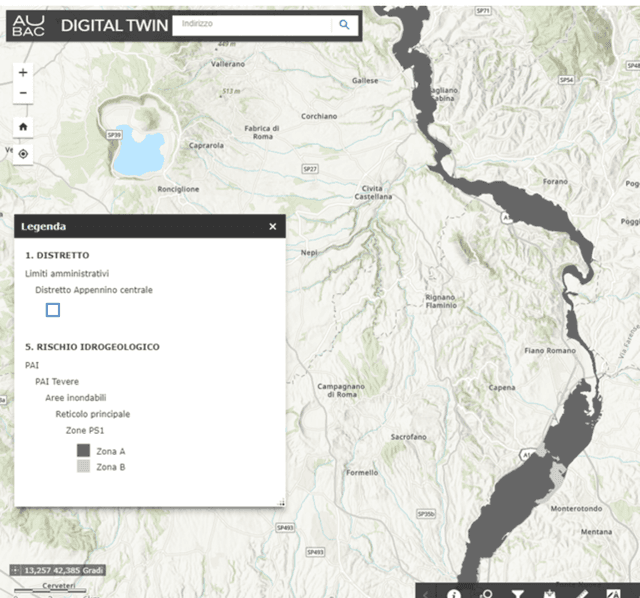Return to the default home extent
This screenshot has height=598, width=640.
23,127
